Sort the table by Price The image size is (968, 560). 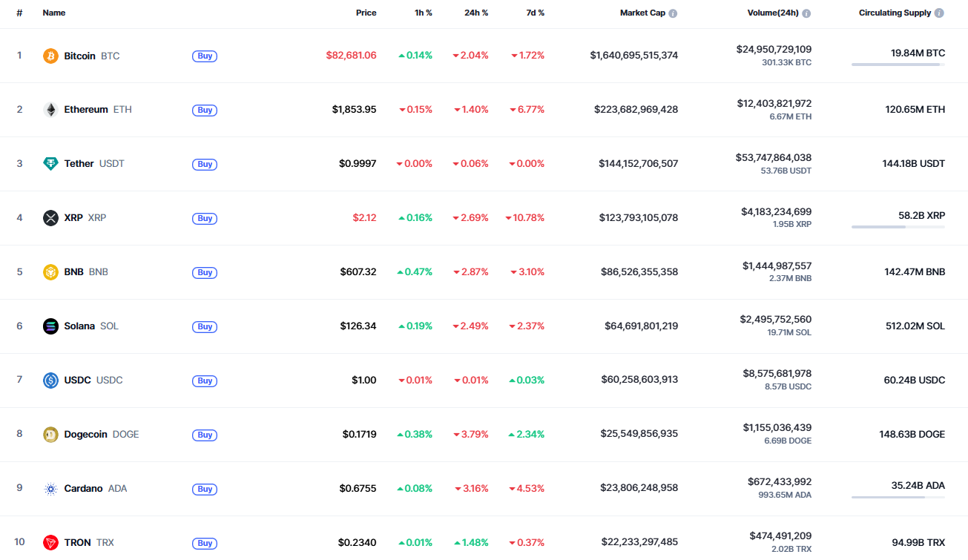(x=366, y=12)
